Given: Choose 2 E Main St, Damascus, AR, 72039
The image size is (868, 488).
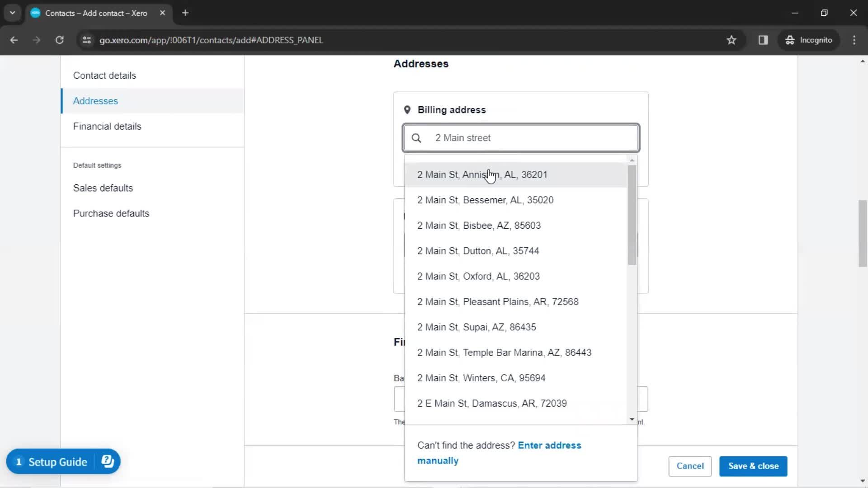Looking at the screenshot, I should point(516,404).
